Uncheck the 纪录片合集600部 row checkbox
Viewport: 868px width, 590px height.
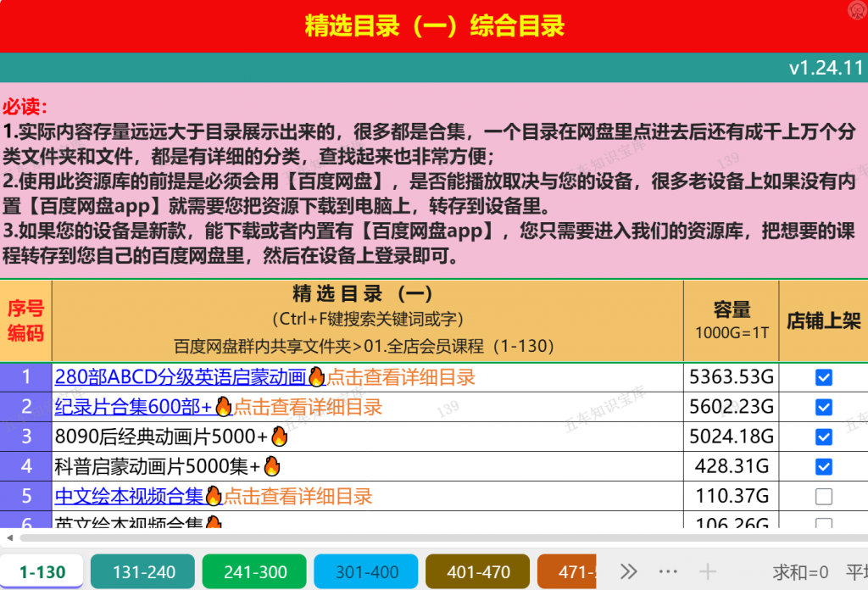(823, 406)
